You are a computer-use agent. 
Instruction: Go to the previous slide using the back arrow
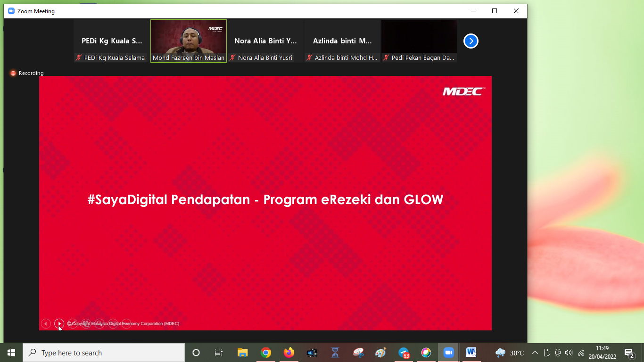tap(46, 323)
